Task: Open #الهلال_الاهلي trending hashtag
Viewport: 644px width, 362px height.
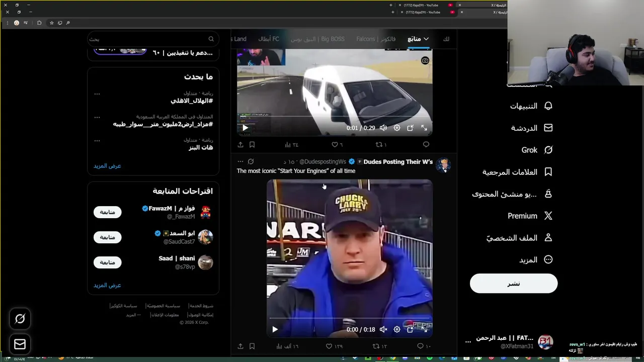Action: point(192,101)
